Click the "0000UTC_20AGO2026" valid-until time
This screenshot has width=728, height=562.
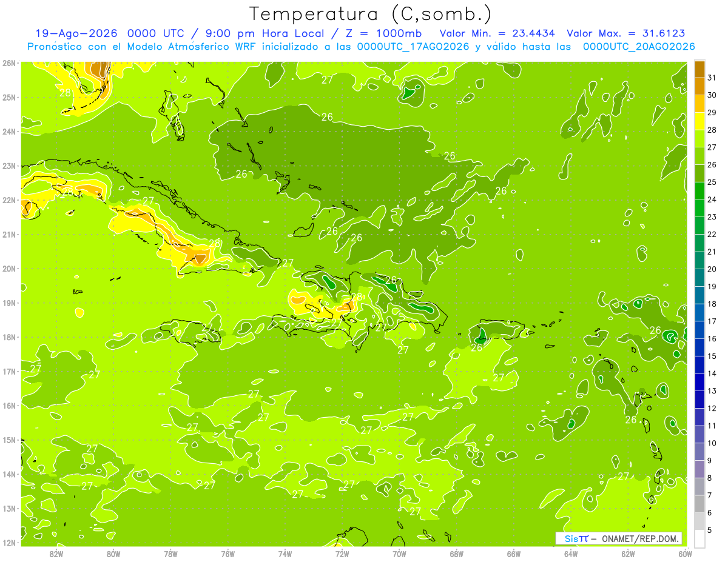[639, 47]
